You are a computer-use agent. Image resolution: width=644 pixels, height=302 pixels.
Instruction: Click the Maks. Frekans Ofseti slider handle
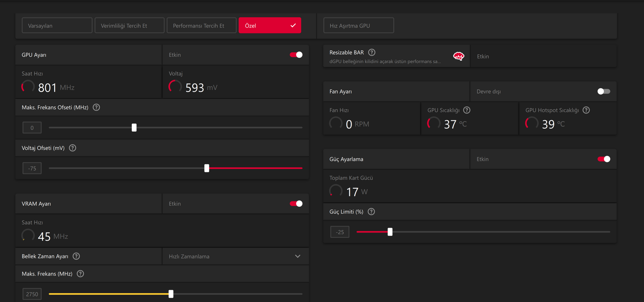click(134, 128)
